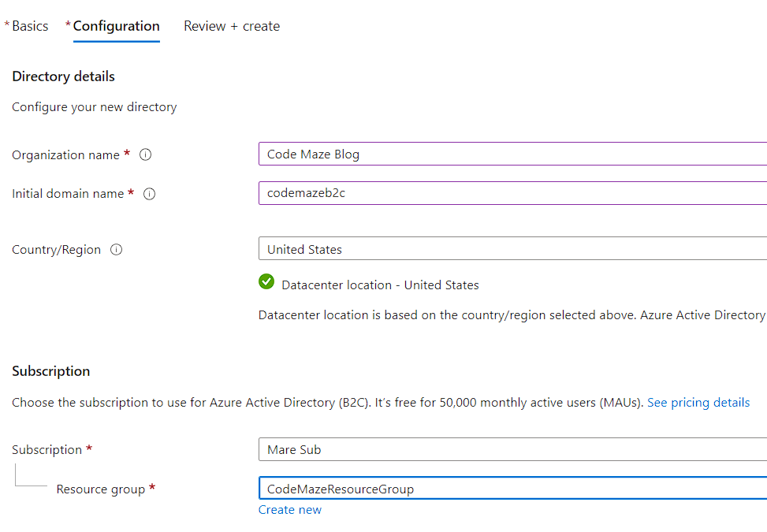This screenshot has height=532, width=767.
Task: Open the Resource group dropdown
Action: click(512, 489)
